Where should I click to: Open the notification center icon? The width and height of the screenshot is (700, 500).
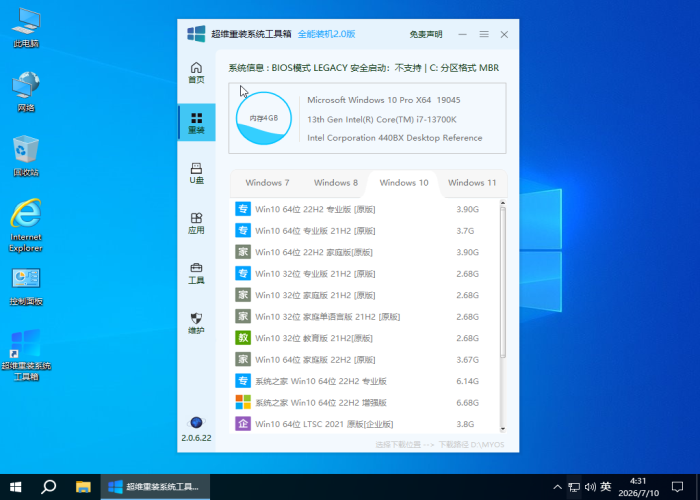click(x=678, y=487)
